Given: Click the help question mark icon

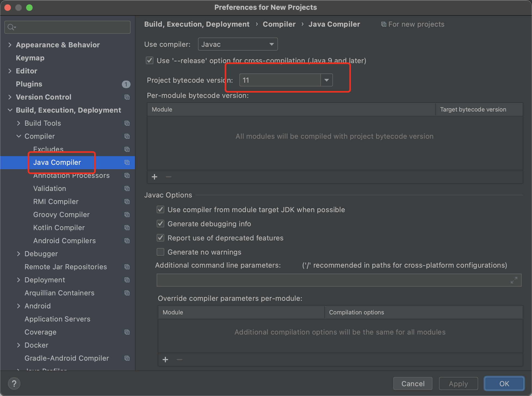Looking at the screenshot, I should coord(14,383).
